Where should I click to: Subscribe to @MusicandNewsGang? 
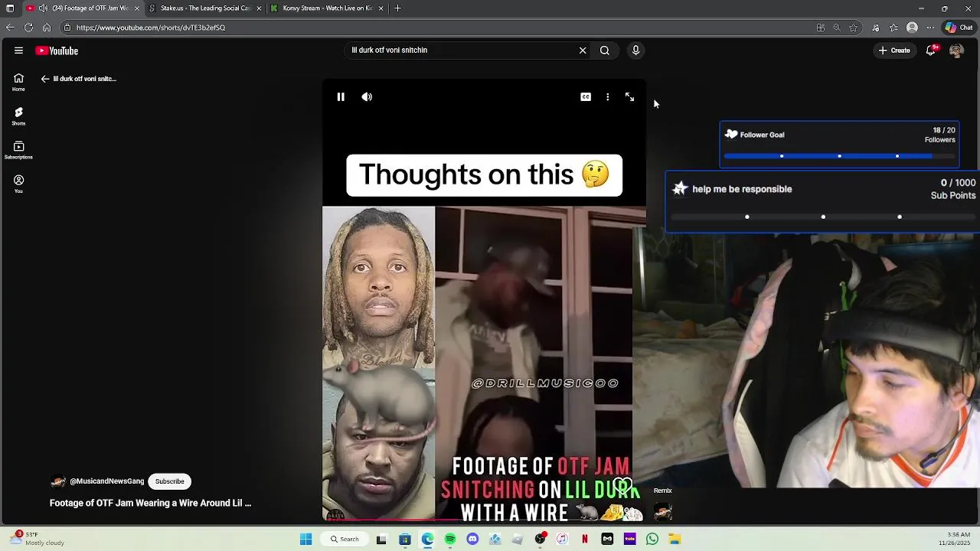[170, 481]
